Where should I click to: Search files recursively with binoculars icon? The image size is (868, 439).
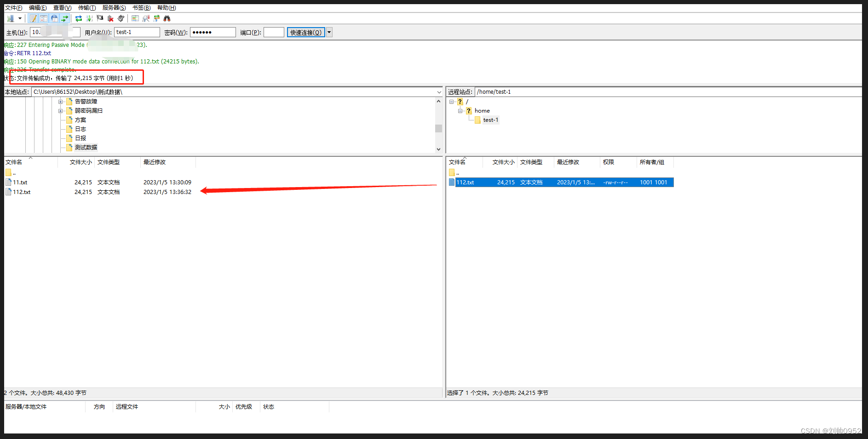coord(167,18)
